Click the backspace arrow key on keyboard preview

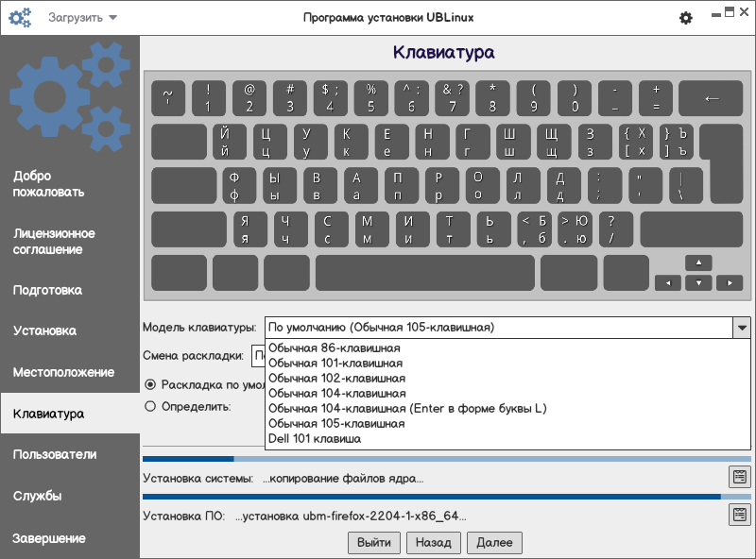pos(711,98)
